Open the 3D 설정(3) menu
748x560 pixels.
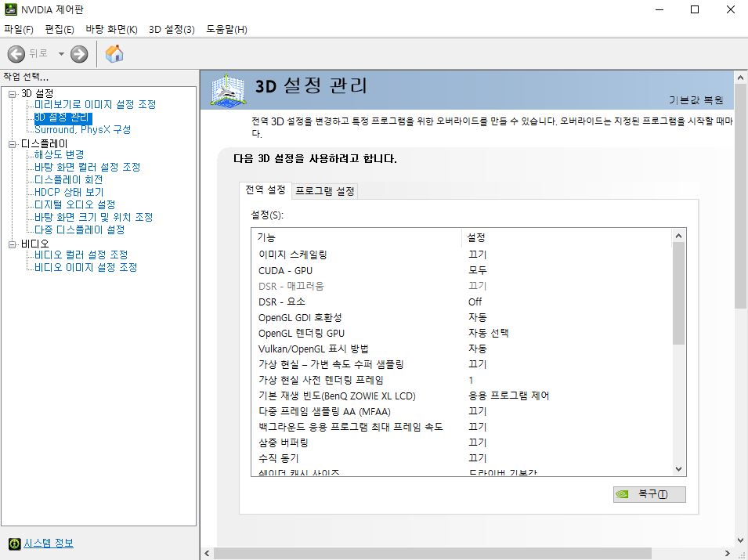click(172, 30)
